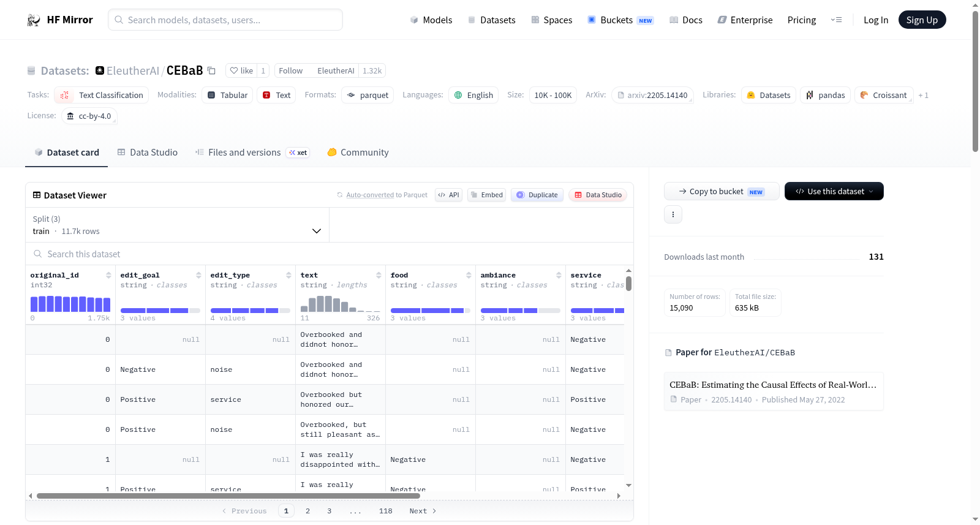Sort the original_id column
The image size is (980, 525).
coord(108,275)
